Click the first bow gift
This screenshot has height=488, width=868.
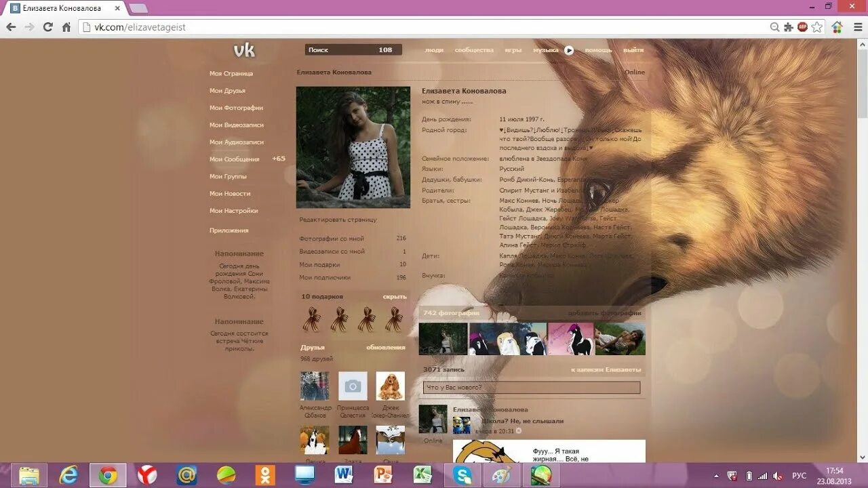(x=312, y=319)
